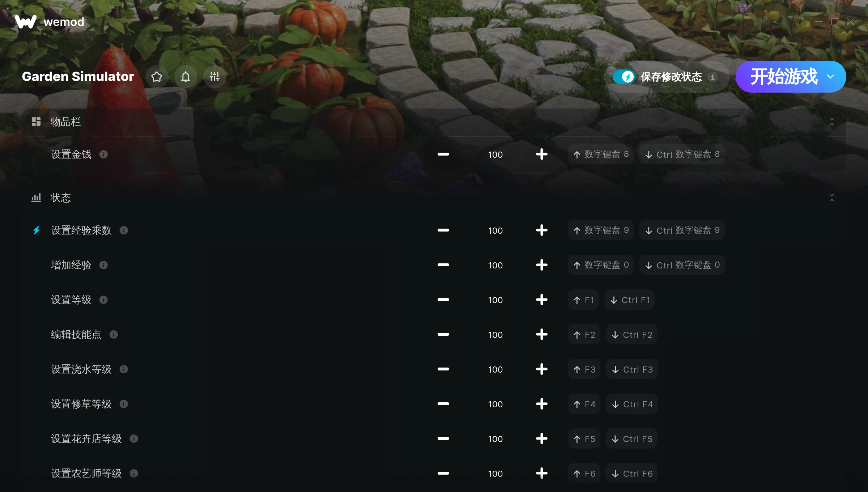Screen dimensions: 868x492
Task: Open the dropdown arrow beside 开始游戏
Action: (x=830, y=77)
